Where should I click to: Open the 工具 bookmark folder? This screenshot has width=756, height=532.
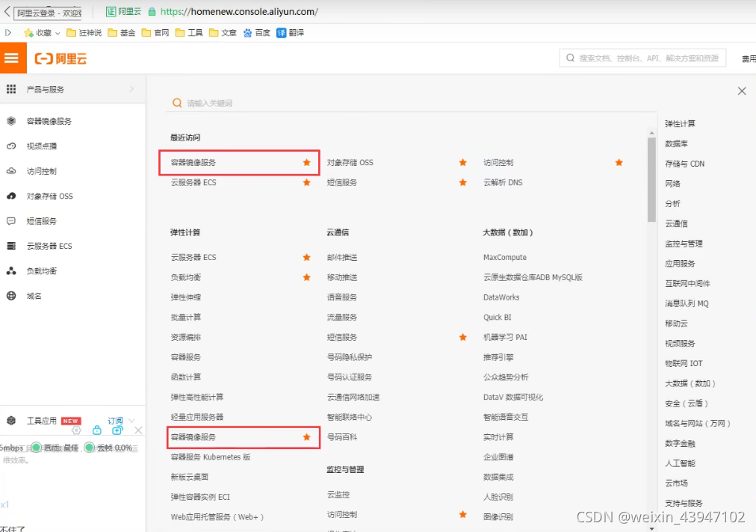189,33
